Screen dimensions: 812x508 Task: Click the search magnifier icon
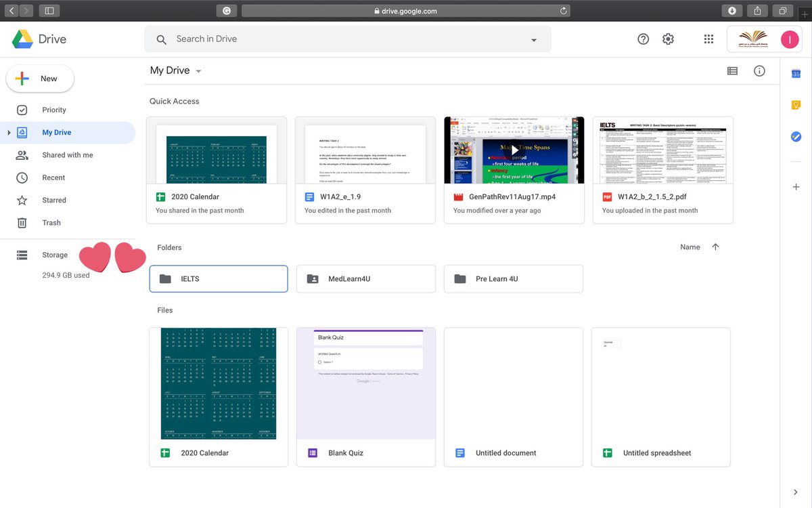[x=162, y=40]
